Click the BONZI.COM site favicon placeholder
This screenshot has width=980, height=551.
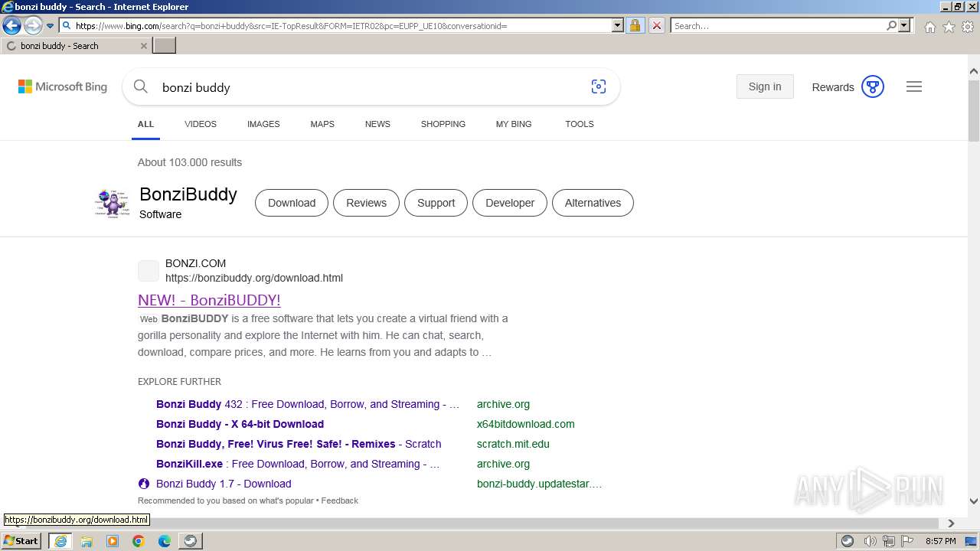click(x=149, y=270)
